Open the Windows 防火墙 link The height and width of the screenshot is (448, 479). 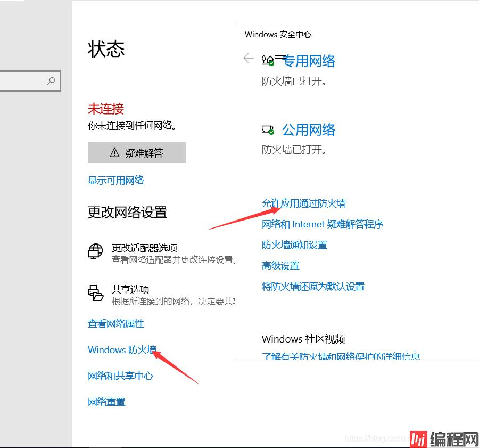point(122,350)
